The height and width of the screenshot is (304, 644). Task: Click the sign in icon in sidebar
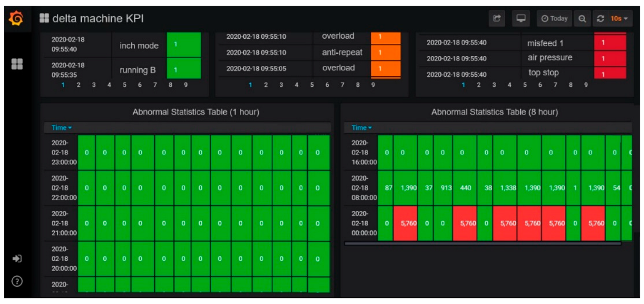pos(17,259)
